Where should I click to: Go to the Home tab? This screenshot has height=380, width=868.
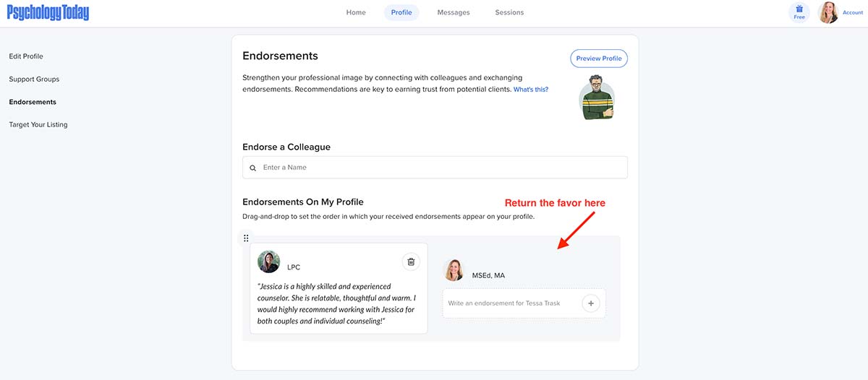[356, 12]
